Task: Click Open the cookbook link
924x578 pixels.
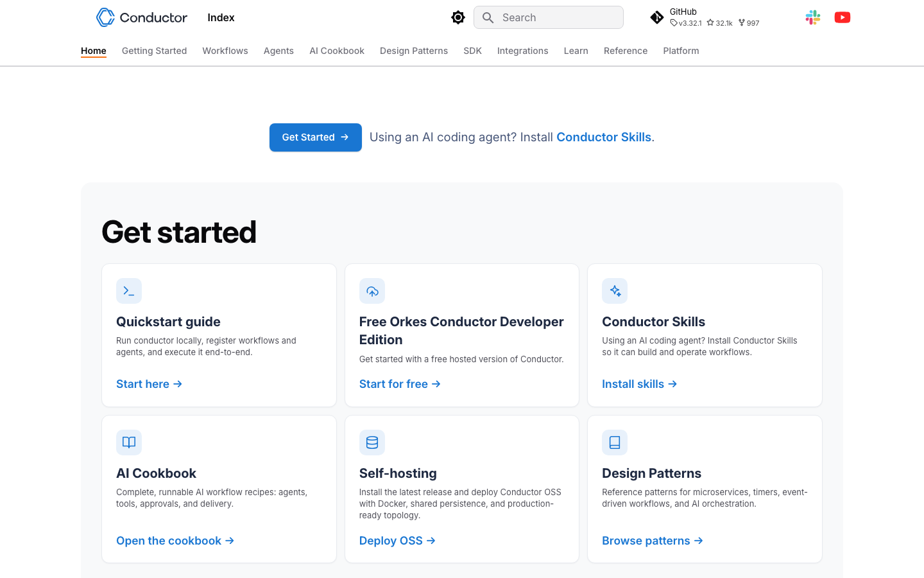Action: (x=175, y=541)
